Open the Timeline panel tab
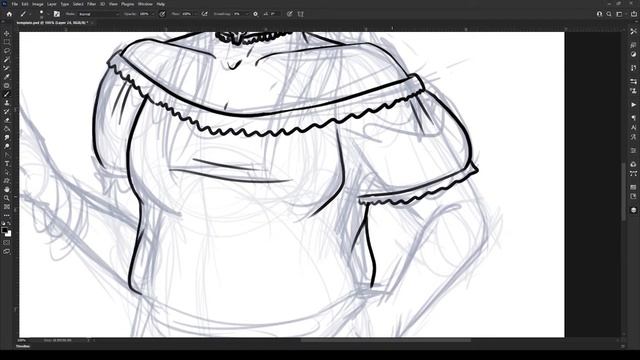The height and width of the screenshot is (360, 640). pos(23,347)
